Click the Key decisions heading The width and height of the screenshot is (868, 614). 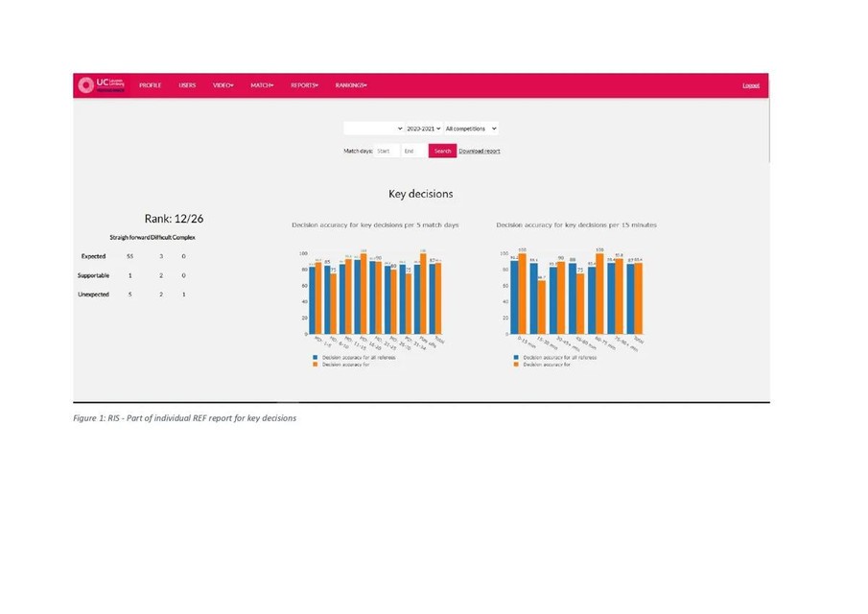tap(421, 194)
